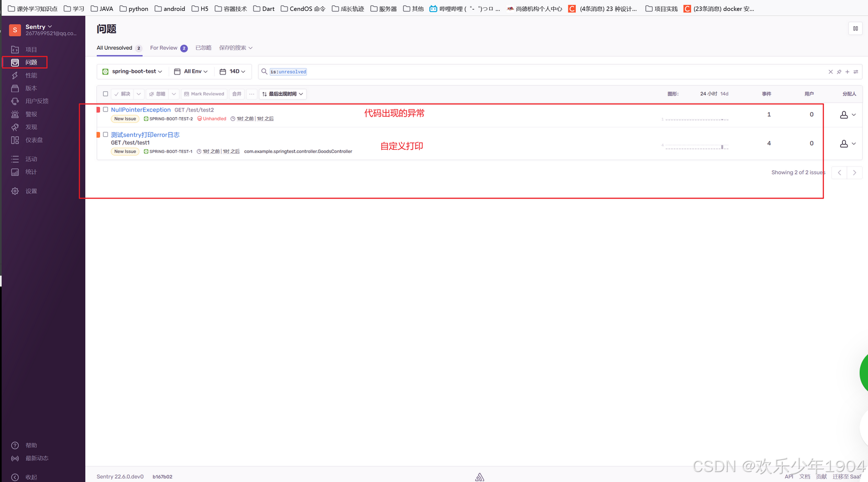Switch to the 已忽略 tab
Screen dimensions: 868x482
pyautogui.click(x=203, y=48)
